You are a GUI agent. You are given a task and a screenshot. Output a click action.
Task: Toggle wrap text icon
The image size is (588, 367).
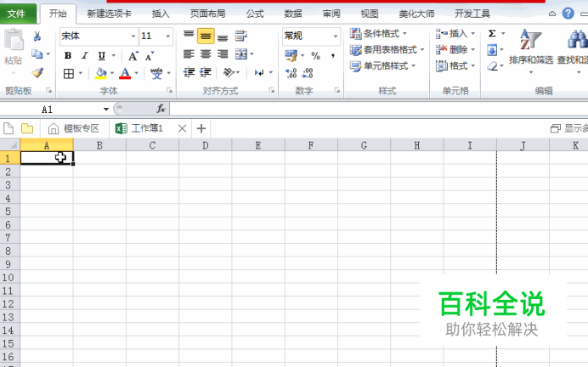240,36
